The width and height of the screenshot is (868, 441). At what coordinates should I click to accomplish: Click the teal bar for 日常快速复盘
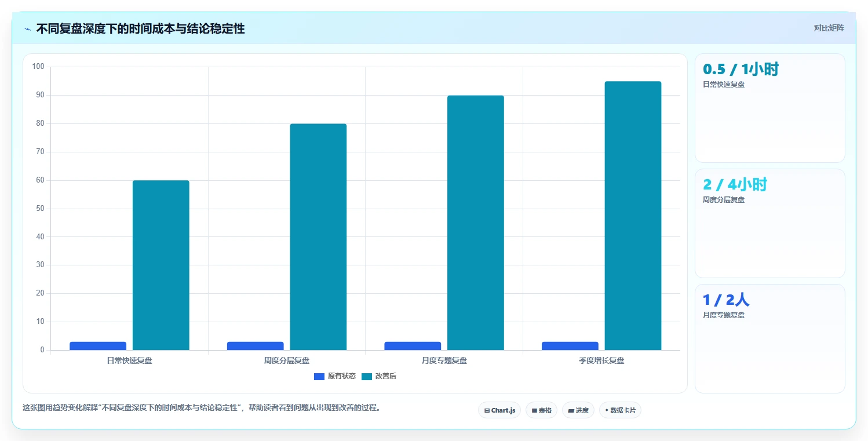coord(161,265)
